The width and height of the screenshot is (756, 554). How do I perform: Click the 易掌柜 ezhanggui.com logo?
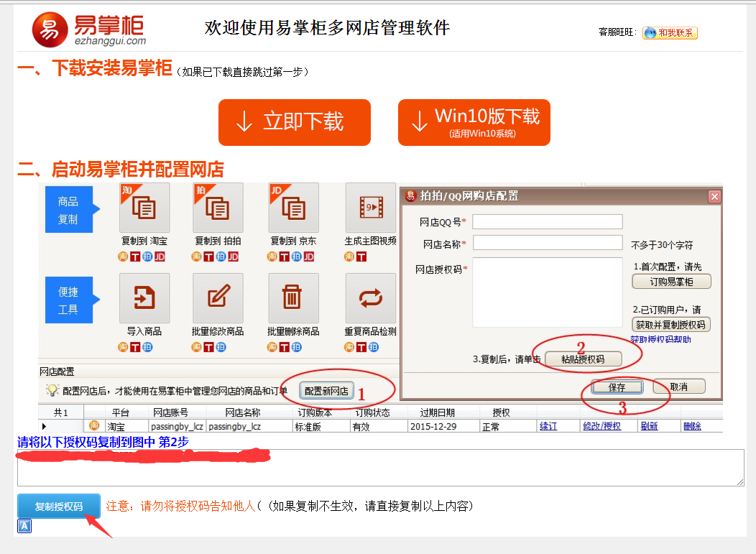click(89, 30)
